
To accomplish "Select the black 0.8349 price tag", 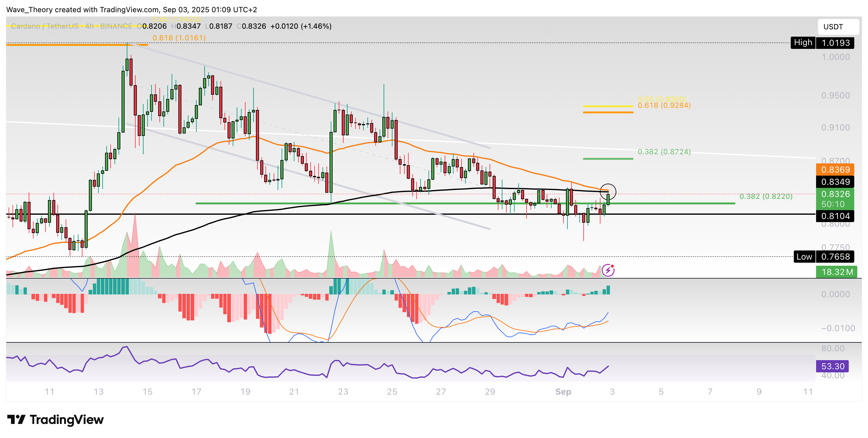I will [x=835, y=182].
